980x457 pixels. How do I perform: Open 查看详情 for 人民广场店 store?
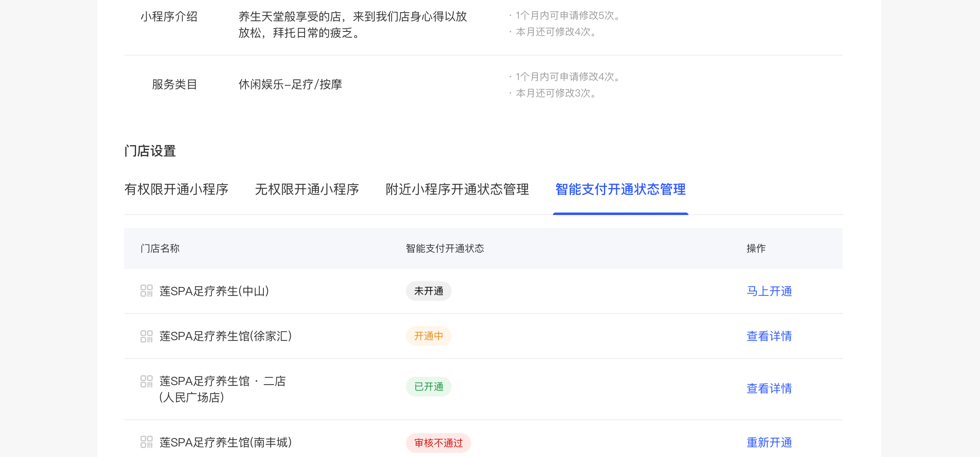(769, 388)
